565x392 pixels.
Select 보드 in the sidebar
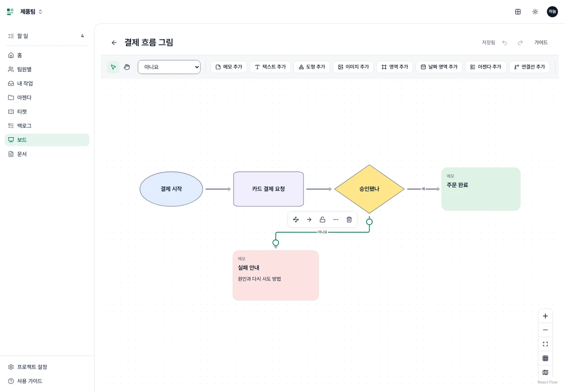pos(47,140)
